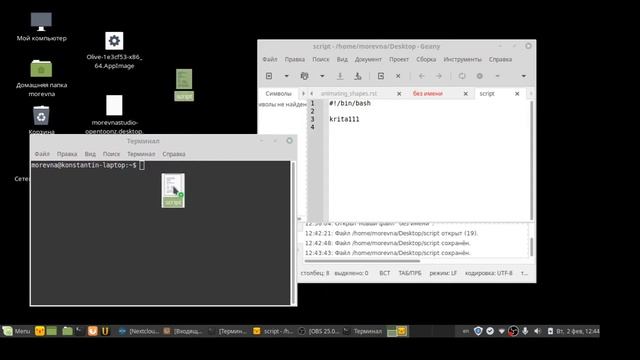This screenshot has width=640, height=360.
Task: Click the Close file X icon in Geany's toolbar
Action: (398, 76)
